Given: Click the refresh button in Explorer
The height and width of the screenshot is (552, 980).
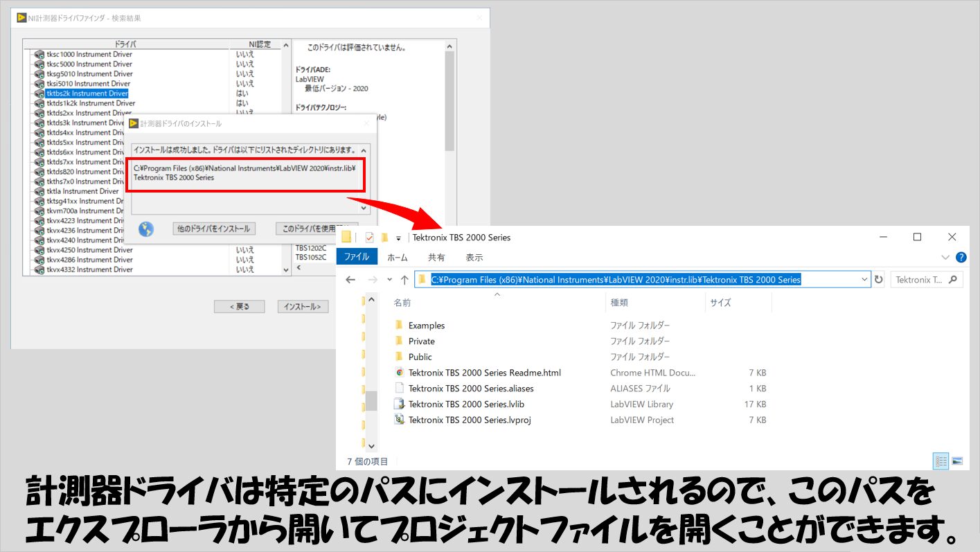Looking at the screenshot, I should click(x=879, y=280).
